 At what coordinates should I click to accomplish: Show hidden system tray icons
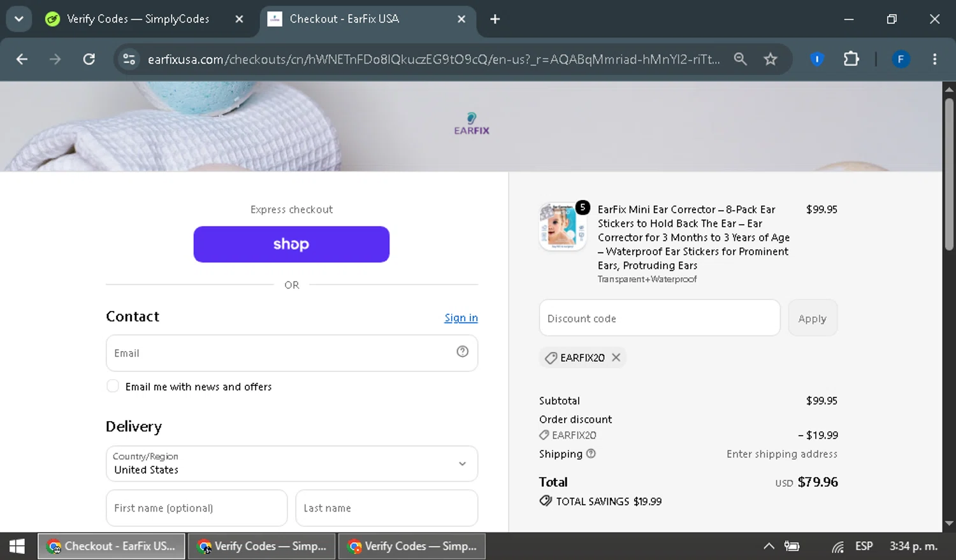(769, 546)
